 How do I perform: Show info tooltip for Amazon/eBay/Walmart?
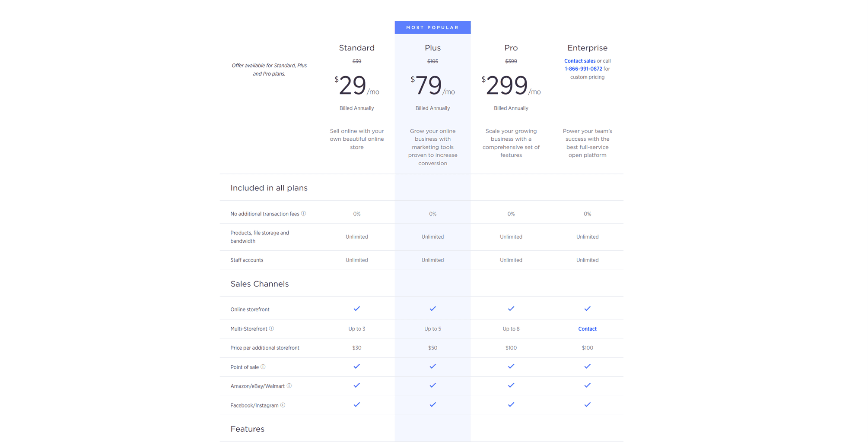(x=289, y=386)
